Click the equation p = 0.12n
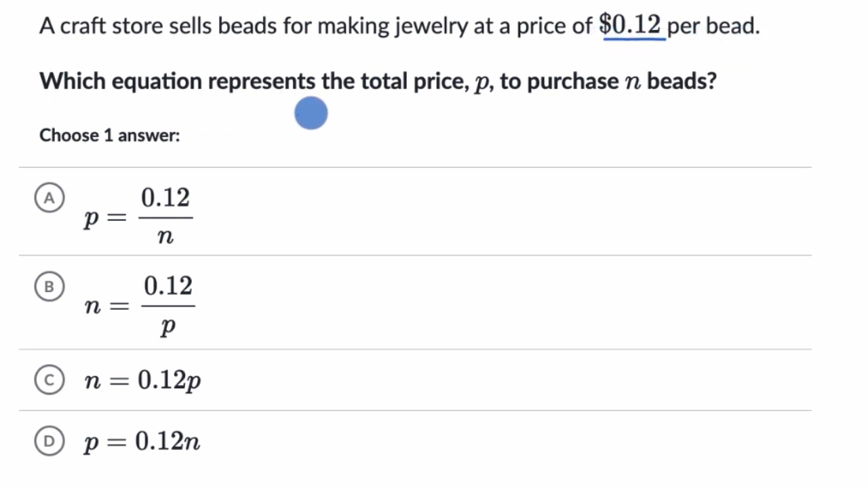The height and width of the screenshot is (488, 868). point(142,442)
